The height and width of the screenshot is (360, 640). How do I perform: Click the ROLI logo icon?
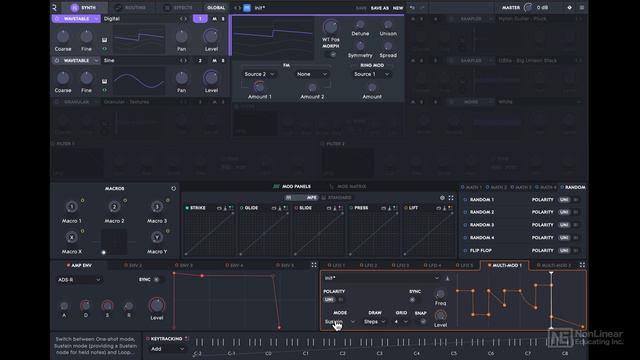coord(54,7)
